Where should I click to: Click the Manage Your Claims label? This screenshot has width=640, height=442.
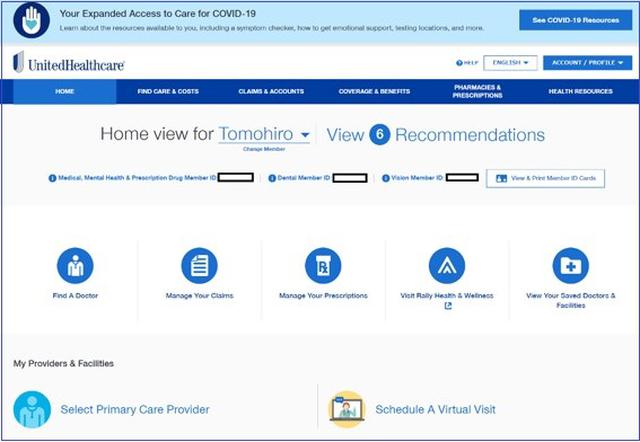(199, 295)
